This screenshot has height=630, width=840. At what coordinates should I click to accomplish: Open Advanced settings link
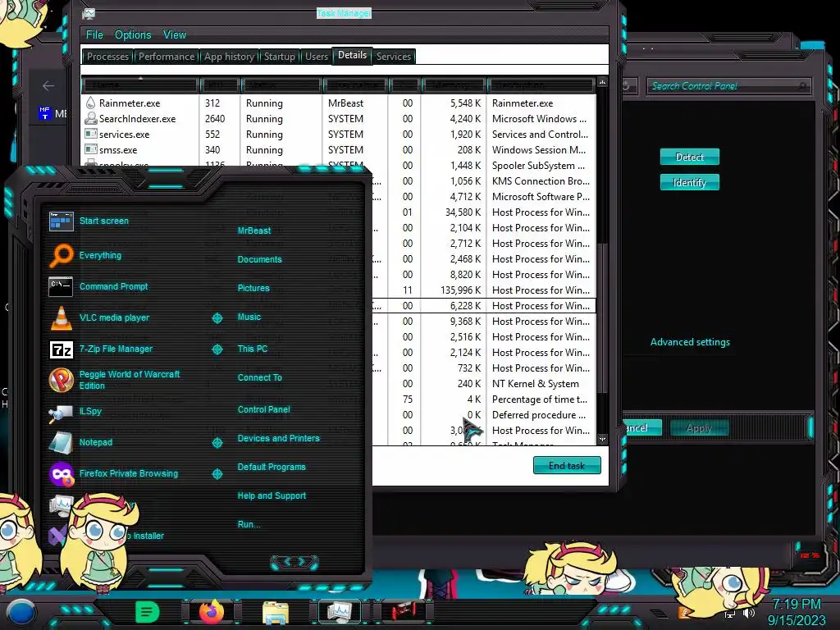(690, 342)
